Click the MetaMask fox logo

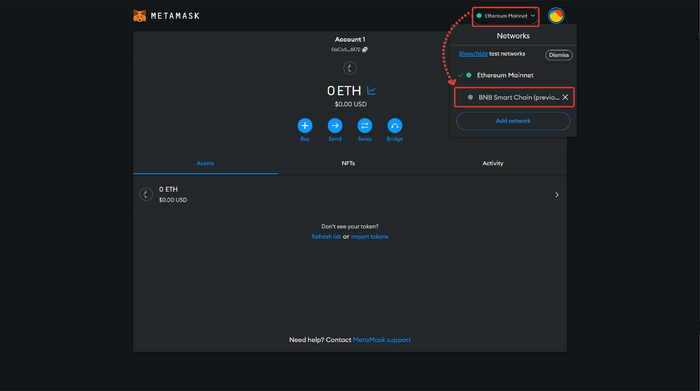click(x=140, y=16)
